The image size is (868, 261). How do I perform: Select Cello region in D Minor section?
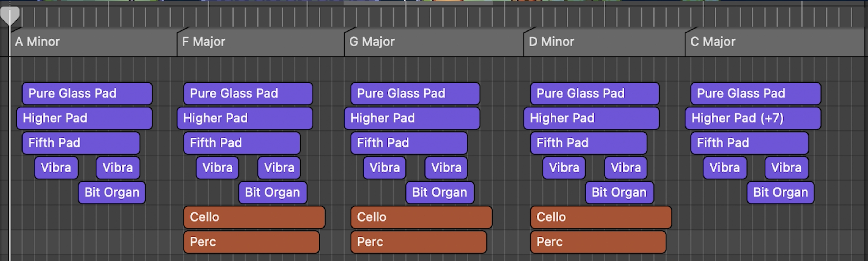pos(601,217)
